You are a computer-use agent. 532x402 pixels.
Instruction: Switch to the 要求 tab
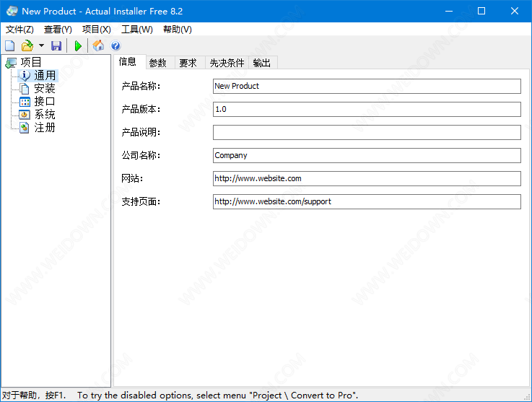tap(188, 63)
